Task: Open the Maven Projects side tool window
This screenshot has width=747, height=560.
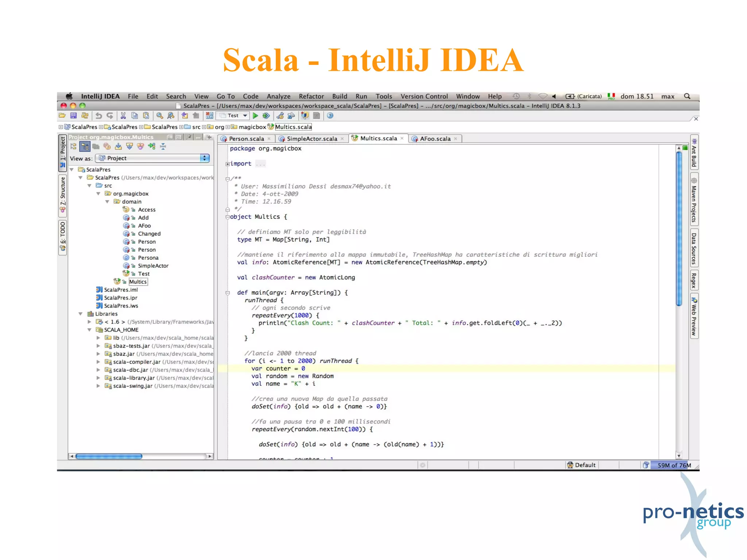Action: (x=694, y=200)
